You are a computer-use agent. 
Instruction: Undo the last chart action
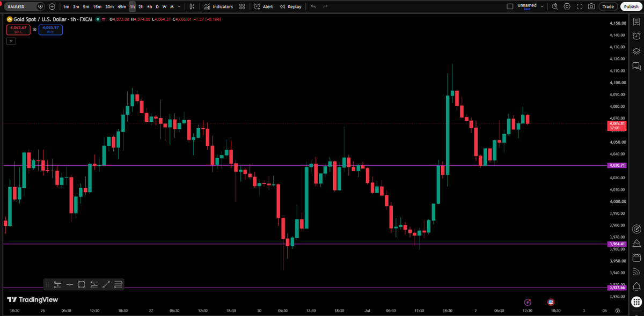pyautogui.click(x=313, y=6)
